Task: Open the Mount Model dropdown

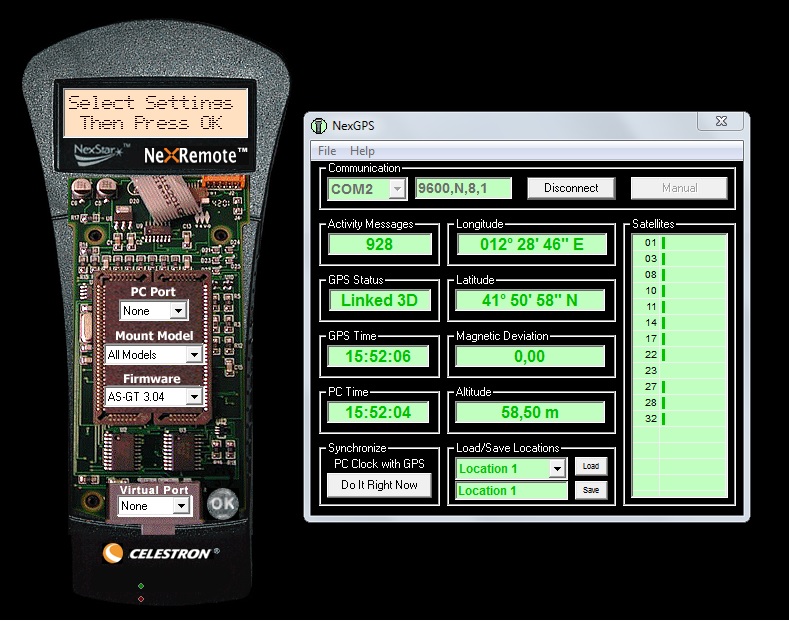Action: (x=194, y=355)
